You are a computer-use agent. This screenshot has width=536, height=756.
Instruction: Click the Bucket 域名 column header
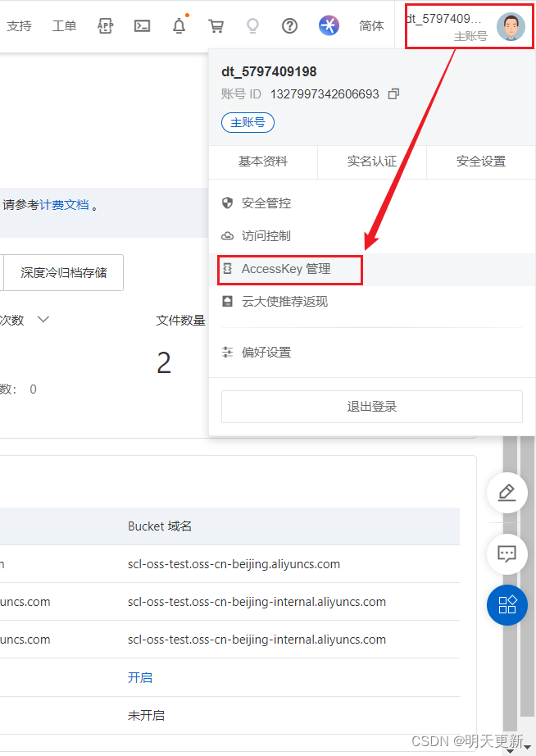pos(160,526)
